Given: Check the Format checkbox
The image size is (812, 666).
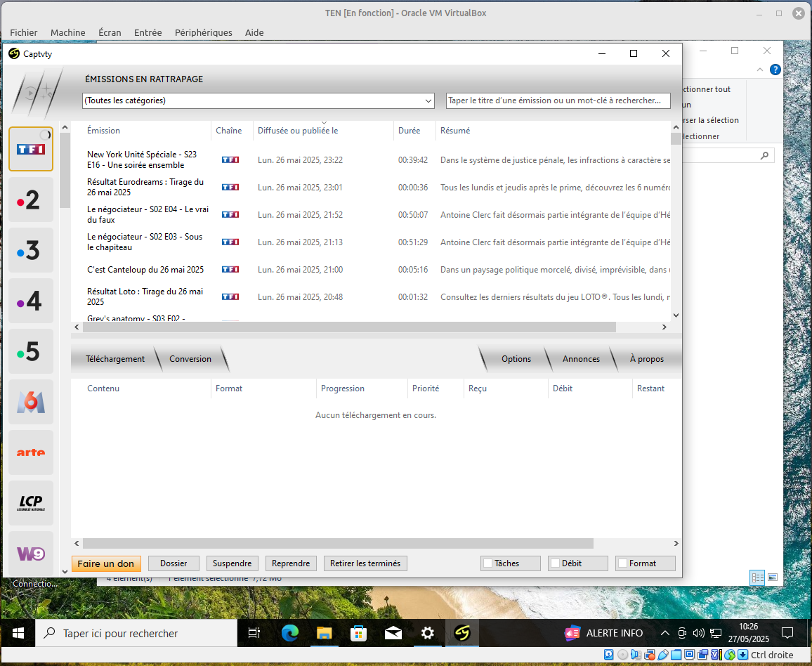Looking at the screenshot, I should pos(622,563).
